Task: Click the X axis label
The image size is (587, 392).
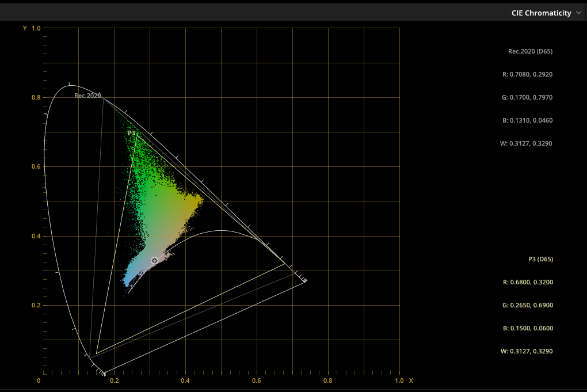Action: point(411,380)
